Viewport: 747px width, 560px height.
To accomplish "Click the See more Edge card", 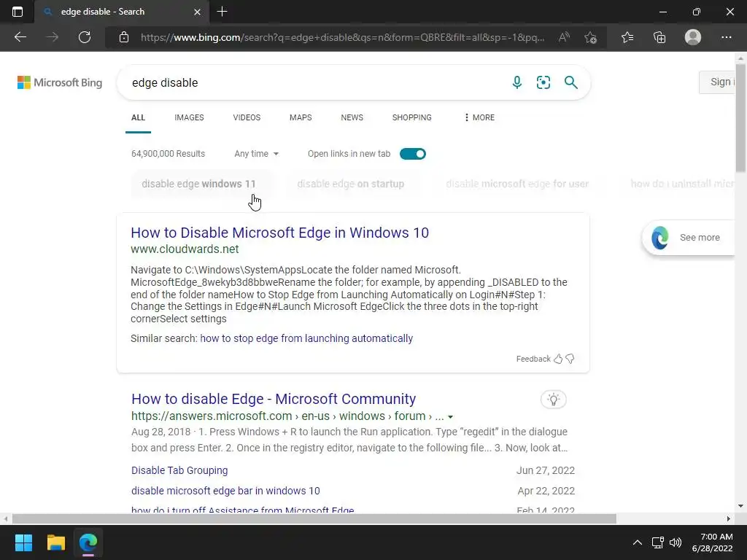I will click(x=689, y=238).
